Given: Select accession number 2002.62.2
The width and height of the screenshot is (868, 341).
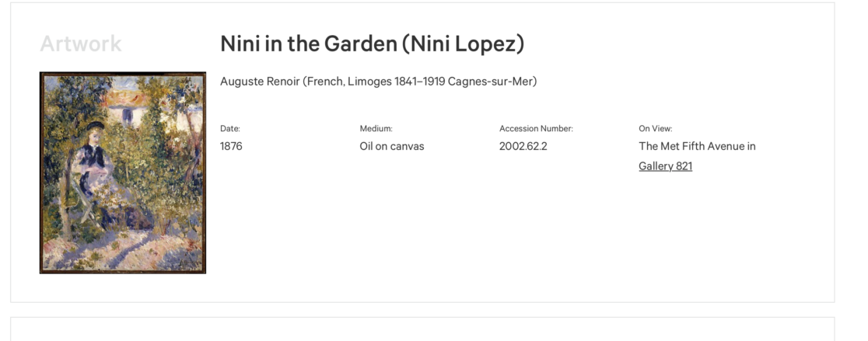Looking at the screenshot, I should tap(523, 146).
